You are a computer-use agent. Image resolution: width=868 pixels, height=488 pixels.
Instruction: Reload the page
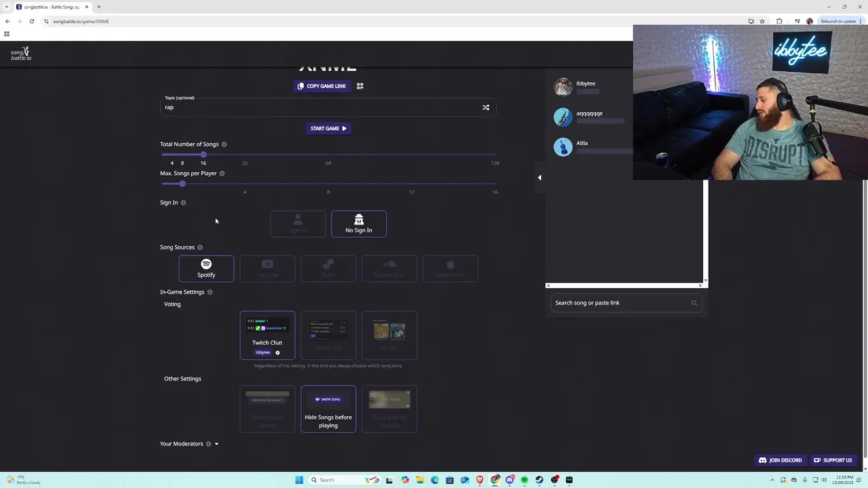[x=31, y=21]
